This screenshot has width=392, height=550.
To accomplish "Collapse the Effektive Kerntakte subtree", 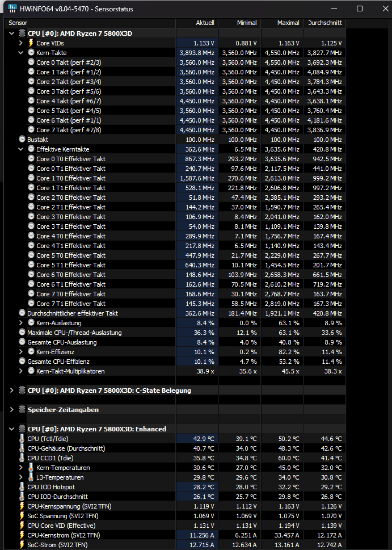I will pyautogui.click(x=20, y=149).
